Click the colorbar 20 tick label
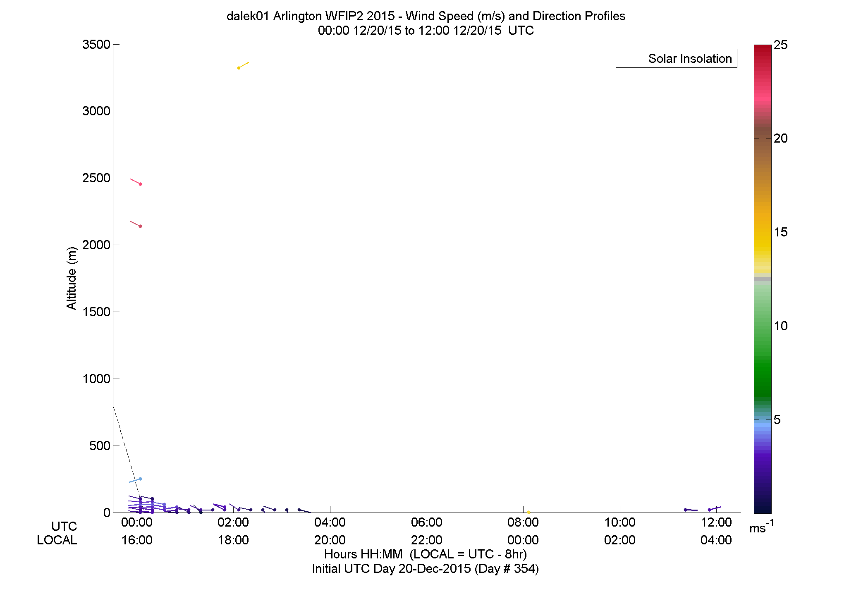868x589 pixels. tap(781, 138)
